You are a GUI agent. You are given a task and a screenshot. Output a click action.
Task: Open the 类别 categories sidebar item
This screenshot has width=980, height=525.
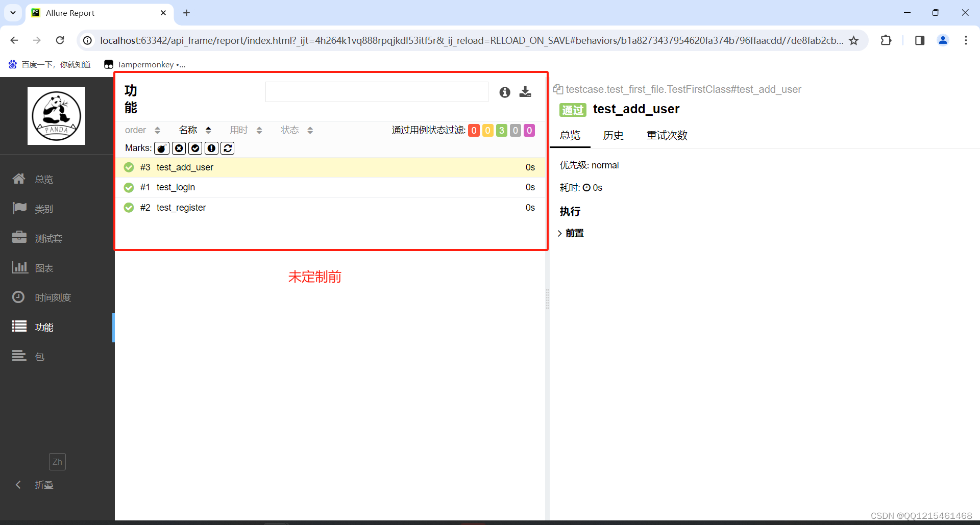click(x=56, y=209)
